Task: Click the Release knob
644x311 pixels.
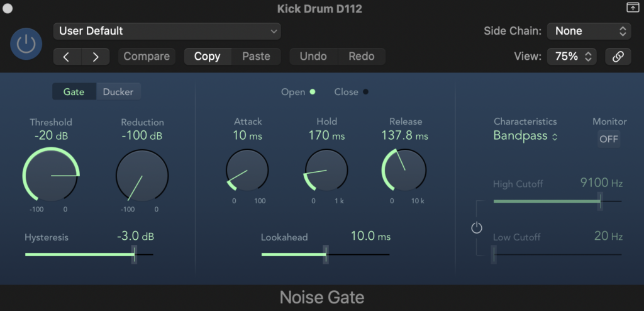Action: [404, 171]
